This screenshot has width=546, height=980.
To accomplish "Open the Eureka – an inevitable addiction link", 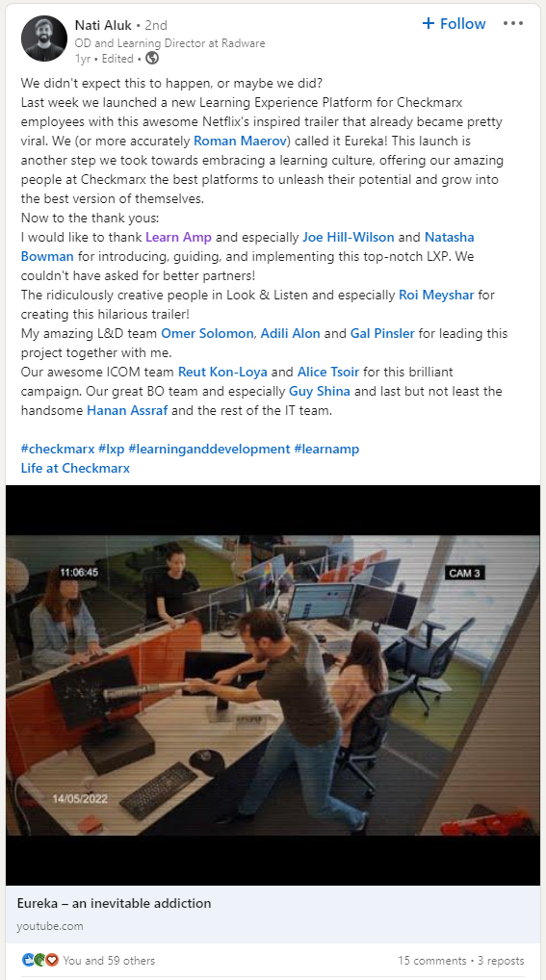I will pyautogui.click(x=114, y=903).
